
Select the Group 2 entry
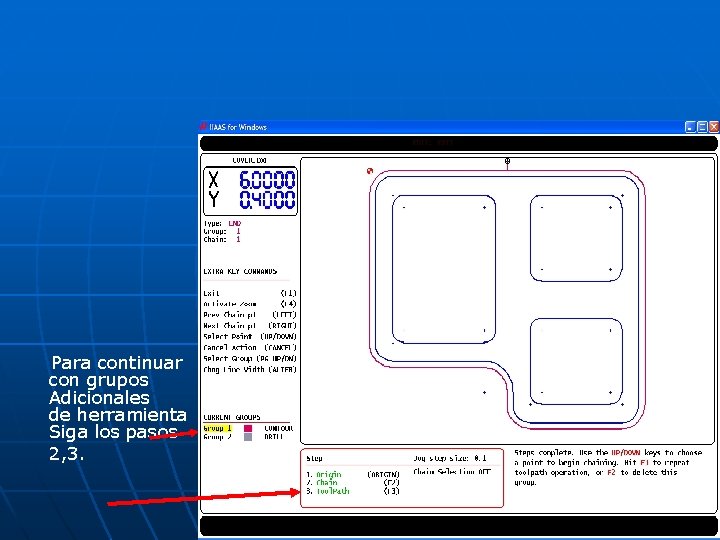click(218, 437)
